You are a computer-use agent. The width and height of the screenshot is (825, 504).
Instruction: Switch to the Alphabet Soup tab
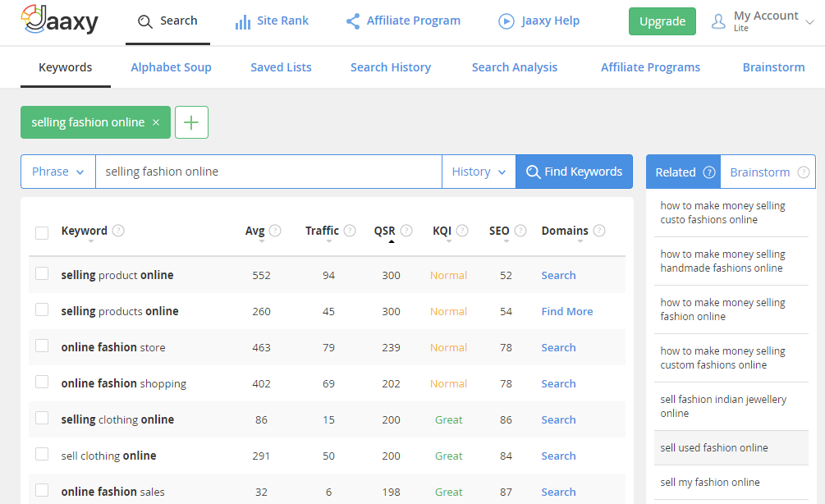(x=171, y=67)
